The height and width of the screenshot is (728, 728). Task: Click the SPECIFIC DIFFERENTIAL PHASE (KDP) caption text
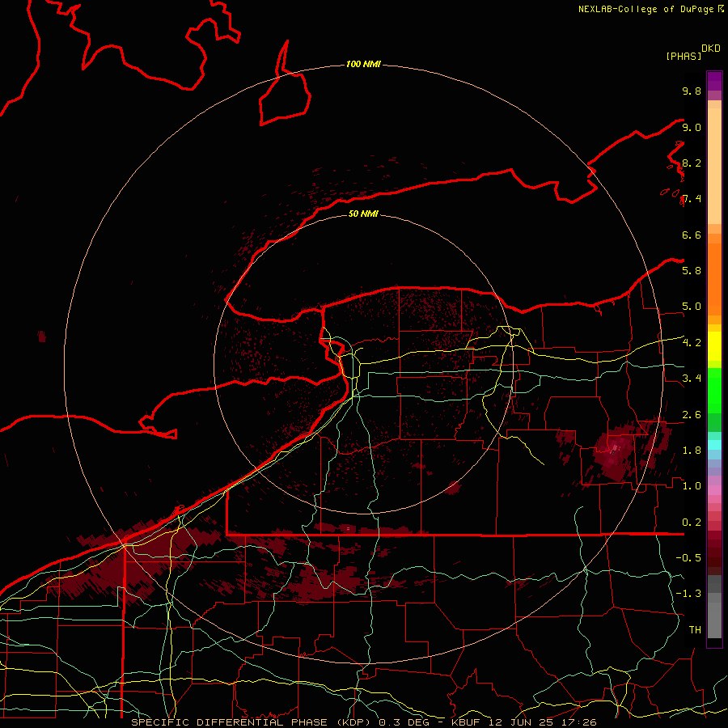(x=252, y=722)
